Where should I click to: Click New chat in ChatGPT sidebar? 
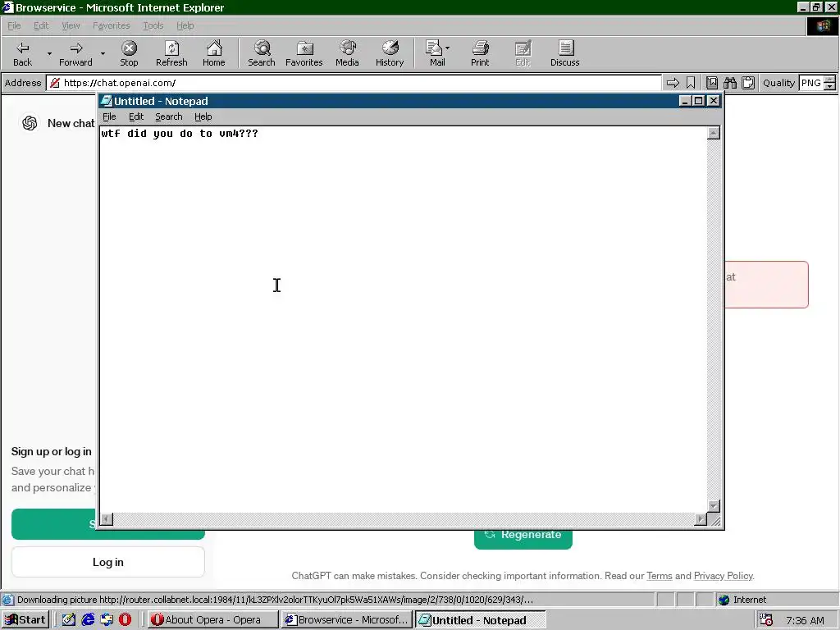pos(71,123)
